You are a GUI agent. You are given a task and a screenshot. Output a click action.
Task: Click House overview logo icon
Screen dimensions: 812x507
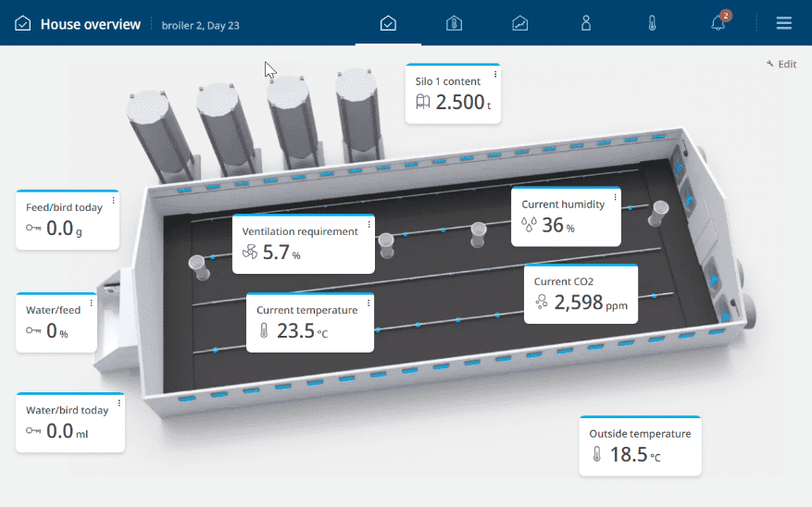coord(22,23)
